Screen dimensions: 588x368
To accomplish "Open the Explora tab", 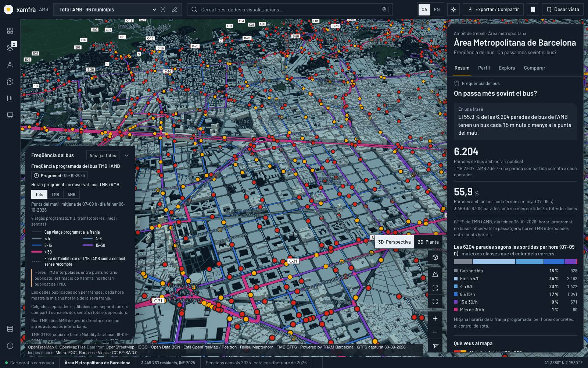I will [507, 68].
